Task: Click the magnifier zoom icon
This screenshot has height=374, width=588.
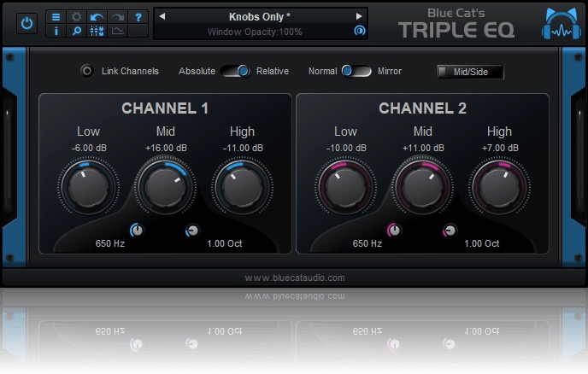Action: [x=77, y=31]
